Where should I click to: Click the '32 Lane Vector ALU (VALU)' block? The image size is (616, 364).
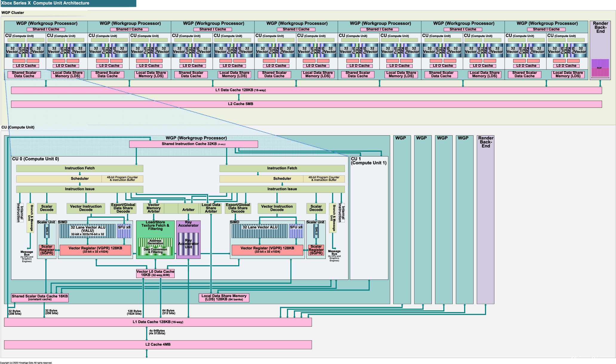point(87,231)
